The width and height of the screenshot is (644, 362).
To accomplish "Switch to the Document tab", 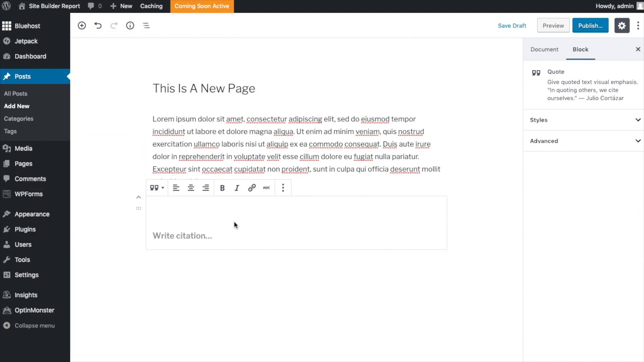I will point(544,49).
